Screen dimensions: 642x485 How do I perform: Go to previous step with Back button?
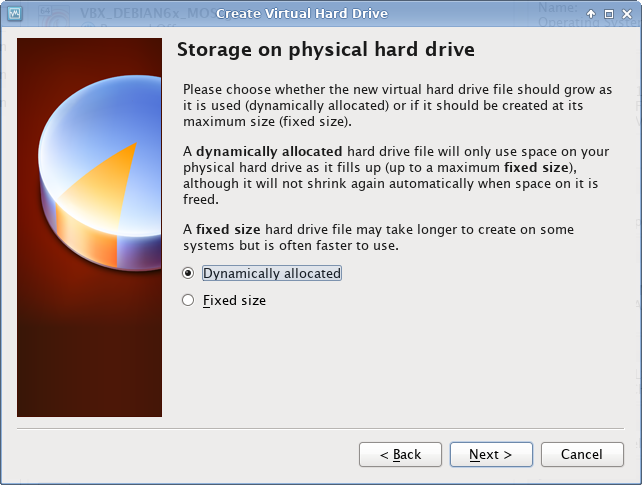coord(400,454)
